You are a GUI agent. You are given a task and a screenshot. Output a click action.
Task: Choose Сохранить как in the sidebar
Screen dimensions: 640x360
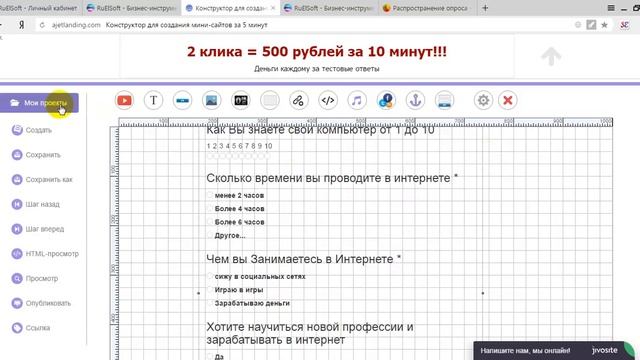tap(42, 180)
